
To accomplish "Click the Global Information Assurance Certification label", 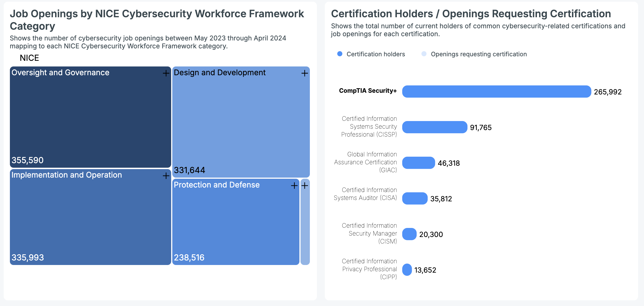I will point(365,162).
